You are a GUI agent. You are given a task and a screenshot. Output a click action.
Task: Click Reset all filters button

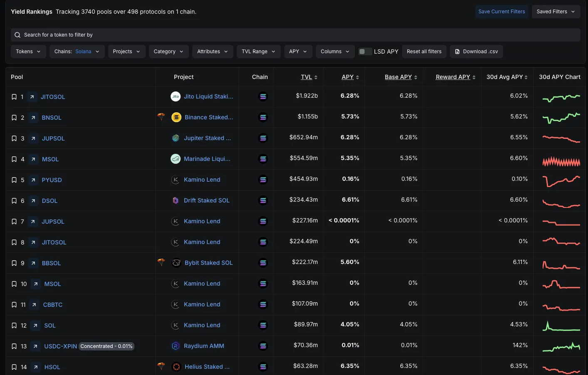point(424,52)
